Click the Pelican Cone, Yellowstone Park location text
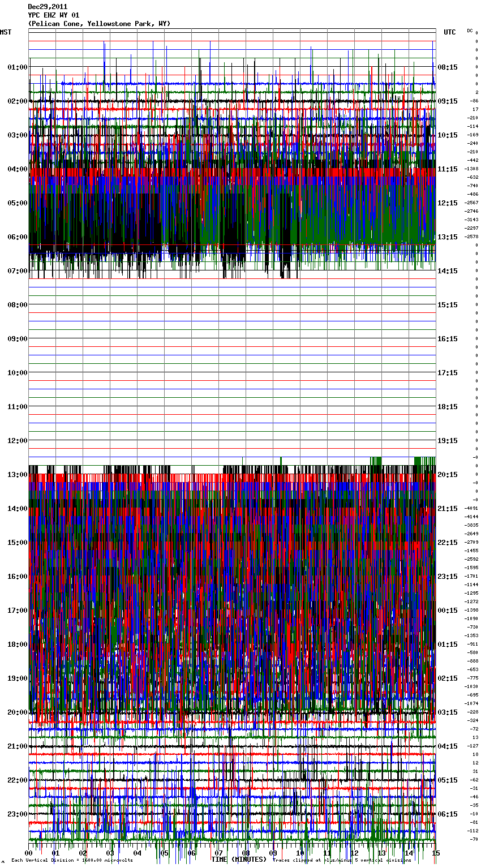 [99, 24]
